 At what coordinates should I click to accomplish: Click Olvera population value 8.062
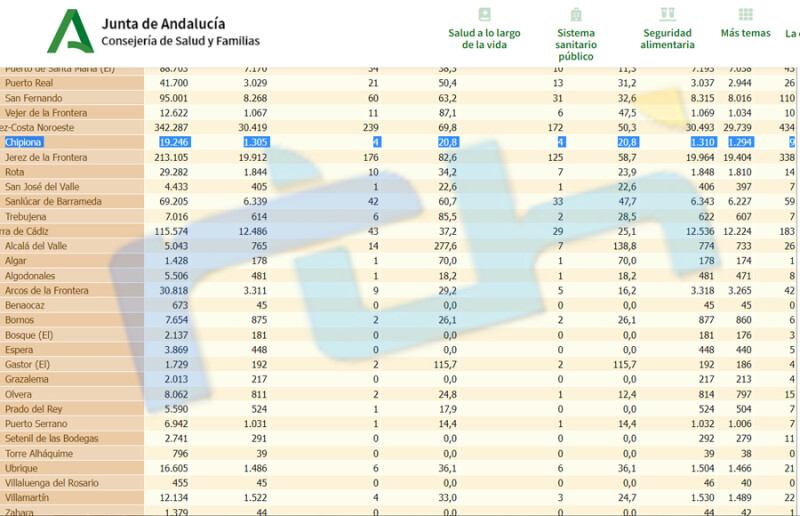tap(176, 395)
